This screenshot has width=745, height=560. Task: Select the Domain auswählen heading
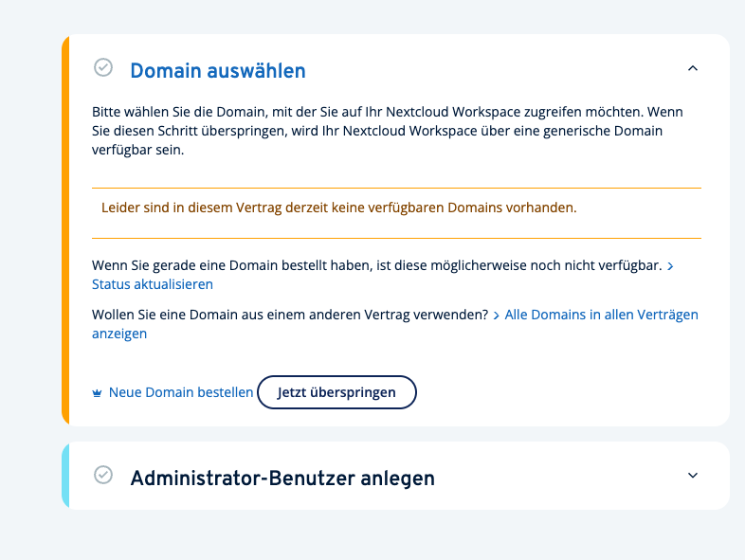218,71
